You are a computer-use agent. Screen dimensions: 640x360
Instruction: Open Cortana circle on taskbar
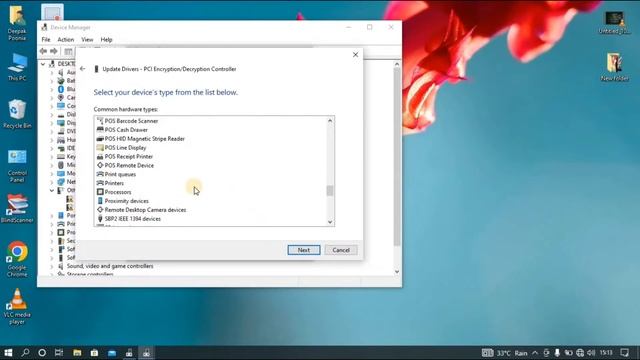(x=42, y=353)
